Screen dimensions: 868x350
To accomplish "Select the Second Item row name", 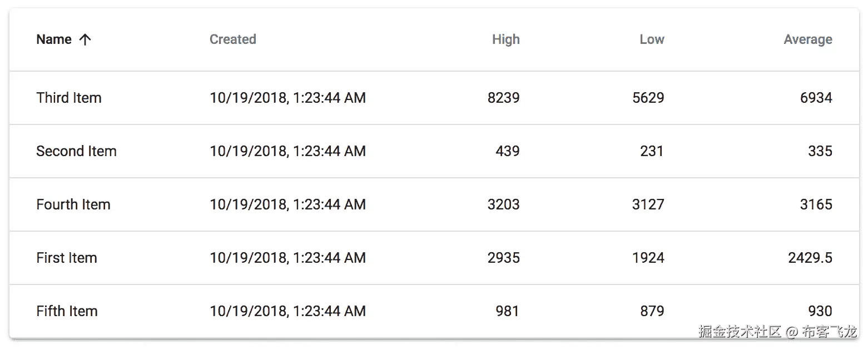I will pyautogui.click(x=76, y=151).
